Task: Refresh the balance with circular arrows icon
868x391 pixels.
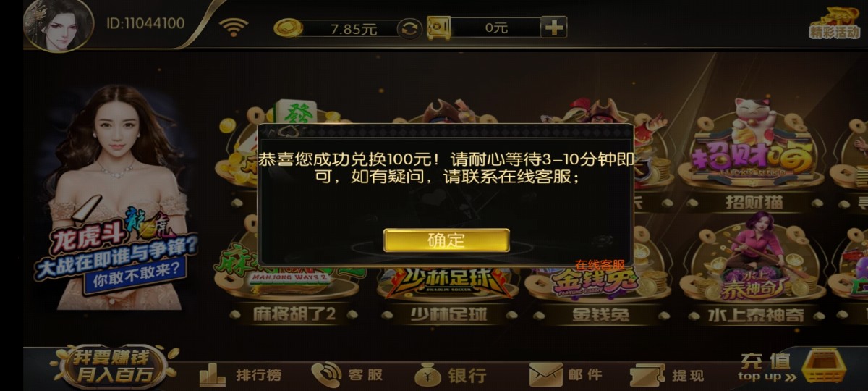Action: click(x=409, y=29)
